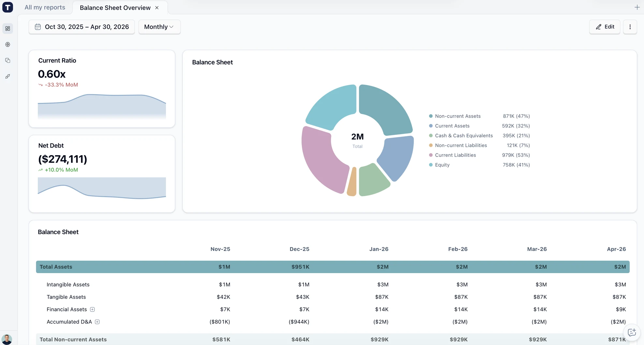Click the Cash & Cash Equivalents legend dot
The width and height of the screenshot is (644, 345).
[431, 136]
